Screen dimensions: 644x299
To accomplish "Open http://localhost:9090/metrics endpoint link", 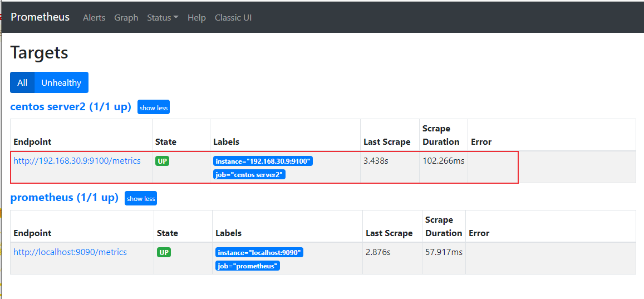I will pyautogui.click(x=70, y=252).
